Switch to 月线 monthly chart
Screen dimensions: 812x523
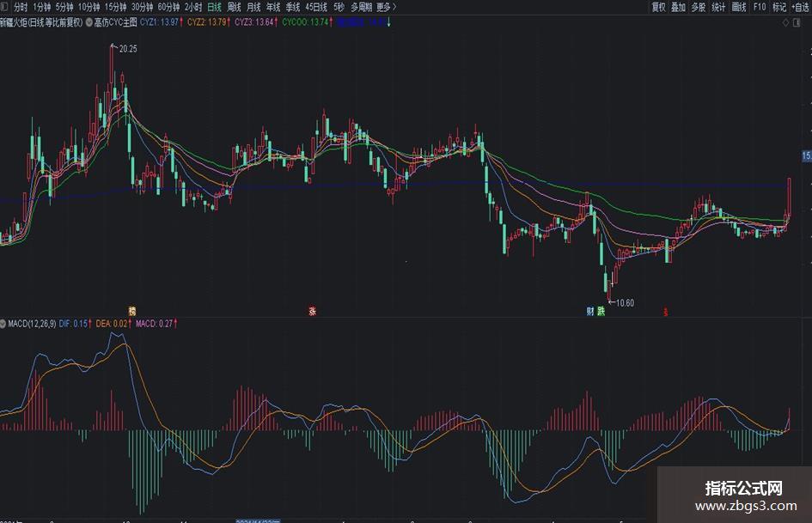[253, 7]
